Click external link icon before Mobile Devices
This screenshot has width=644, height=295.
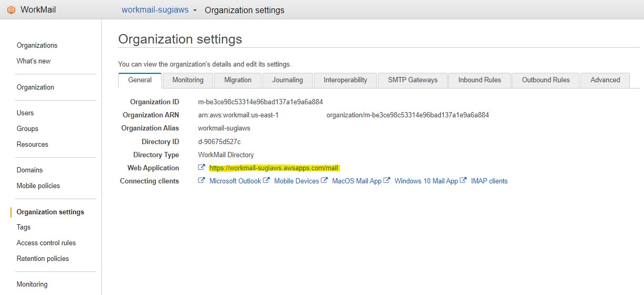click(266, 180)
